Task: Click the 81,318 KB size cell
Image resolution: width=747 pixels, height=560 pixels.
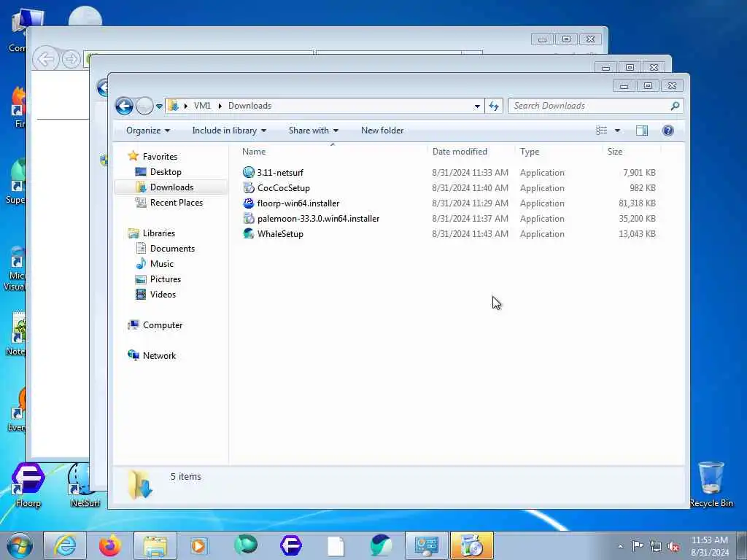Action: point(637,203)
